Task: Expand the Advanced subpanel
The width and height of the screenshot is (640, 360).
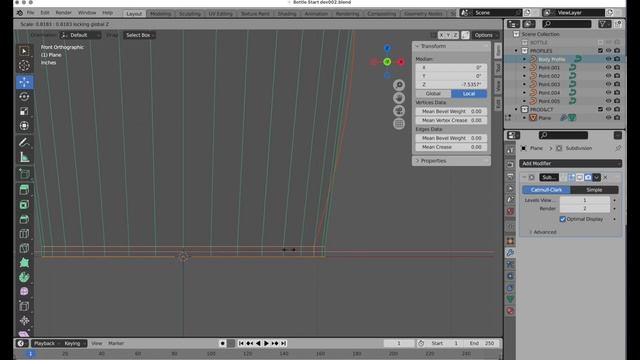Action: coord(543,232)
